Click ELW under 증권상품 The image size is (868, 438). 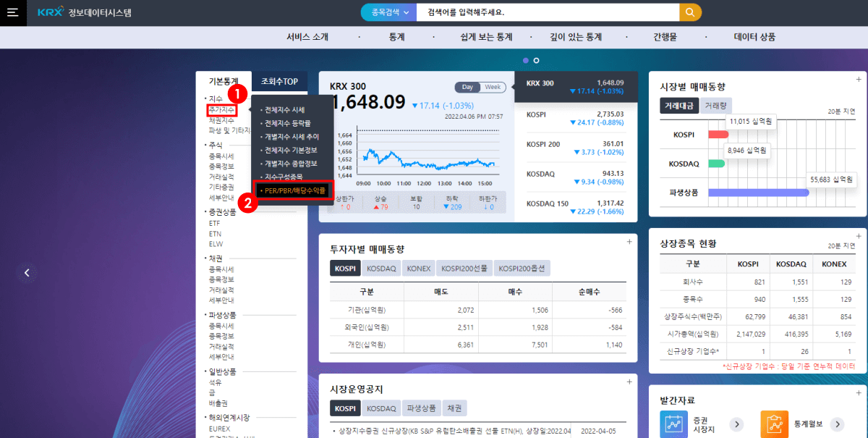coord(215,244)
